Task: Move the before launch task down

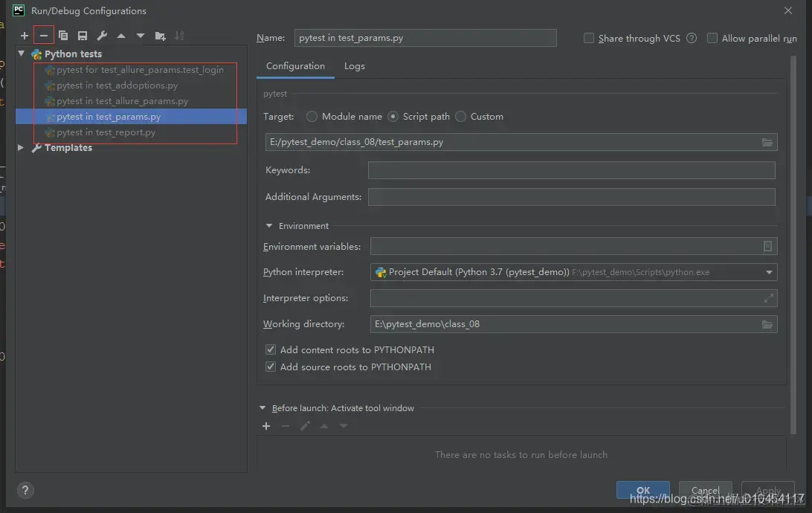Action: [x=344, y=426]
